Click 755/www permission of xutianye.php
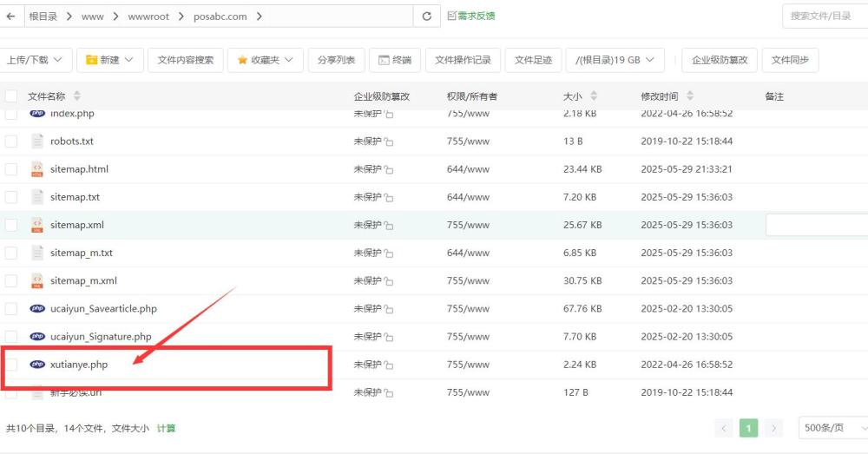The width and height of the screenshot is (868, 454). [x=468, y=365]
